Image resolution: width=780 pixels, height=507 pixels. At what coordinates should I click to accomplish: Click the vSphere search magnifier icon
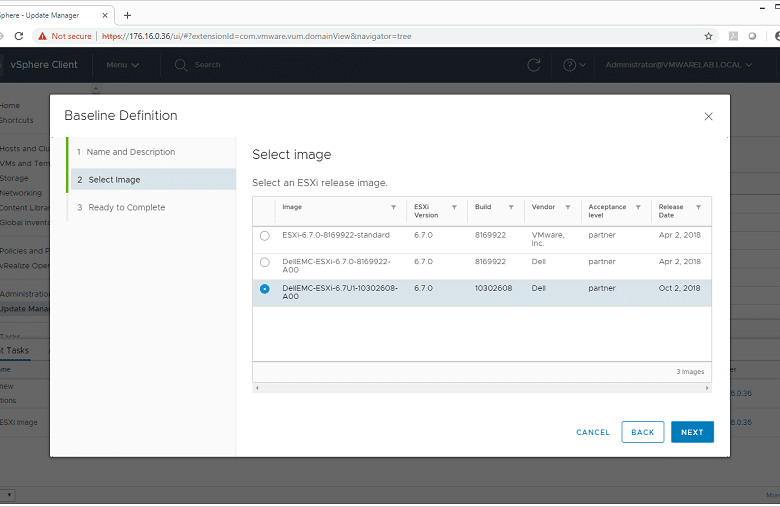(x=181, y=65)
